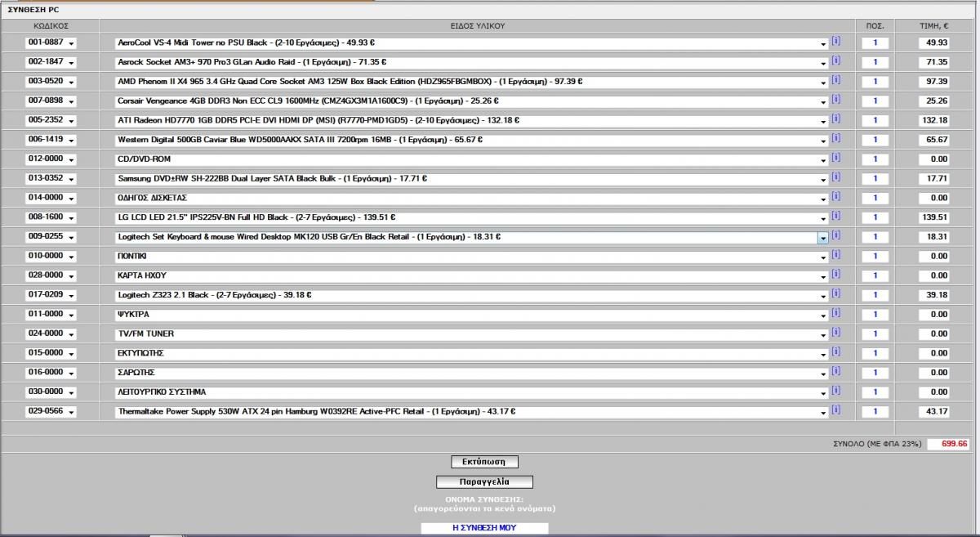The width and height of the screenshot is (980, 537).
Task: Show info for AMD Phenom II X4 965
Action: [835, 80]
